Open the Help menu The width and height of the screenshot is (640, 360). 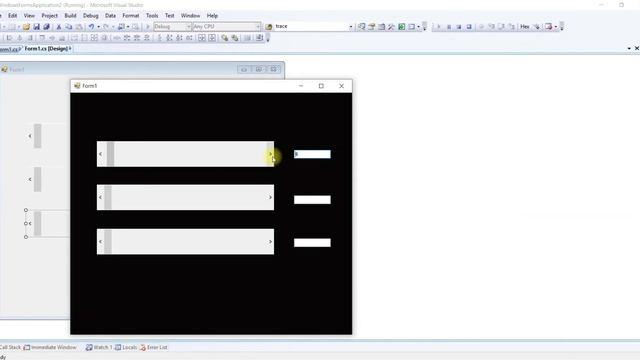click(212, 16)
